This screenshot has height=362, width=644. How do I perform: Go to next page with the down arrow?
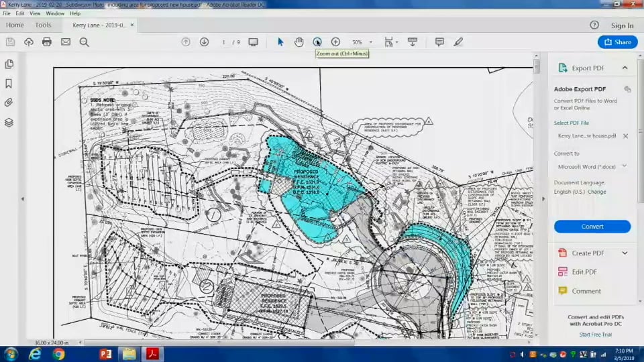tap(204, 42)
